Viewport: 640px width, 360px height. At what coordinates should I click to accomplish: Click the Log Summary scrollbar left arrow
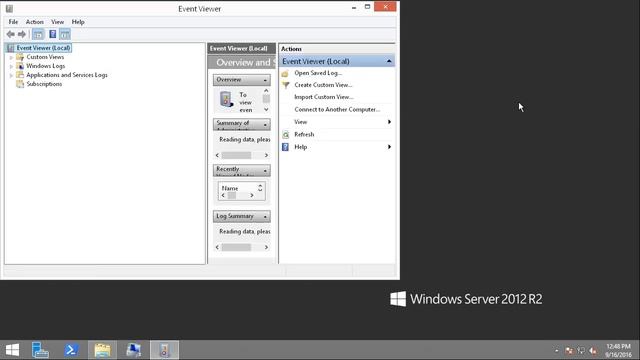click(x=217, y=247)
